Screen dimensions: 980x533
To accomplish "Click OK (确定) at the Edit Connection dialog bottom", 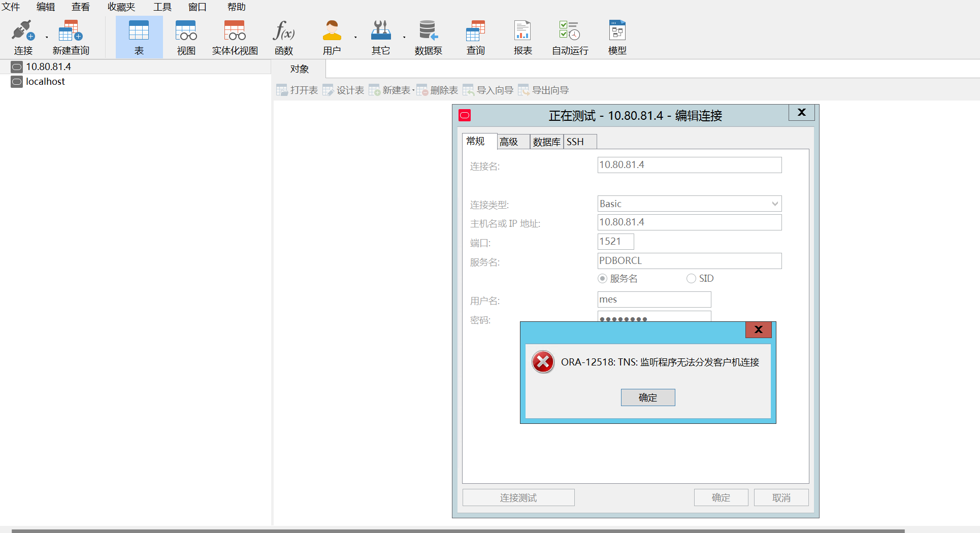I will 721,497.
